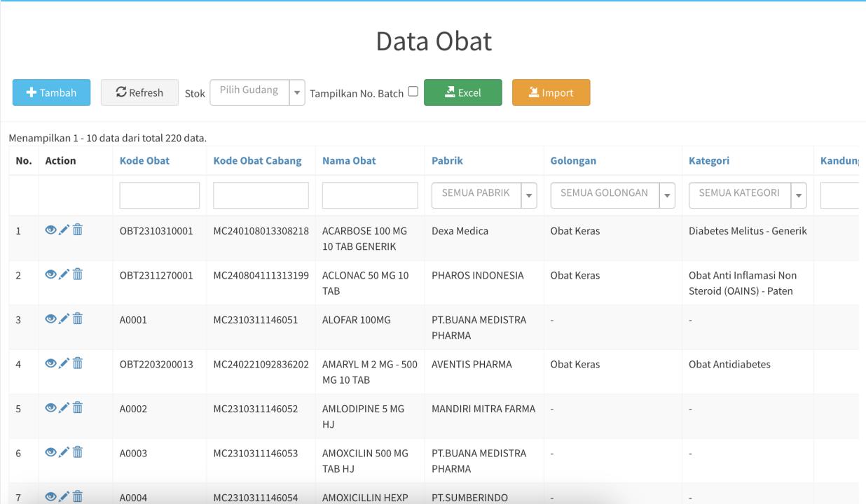The height and width of the screenshot is (504, 866).
Task: Click trash icon for AMOXCILIN 500 MG row
Action: tap(78, 452)
